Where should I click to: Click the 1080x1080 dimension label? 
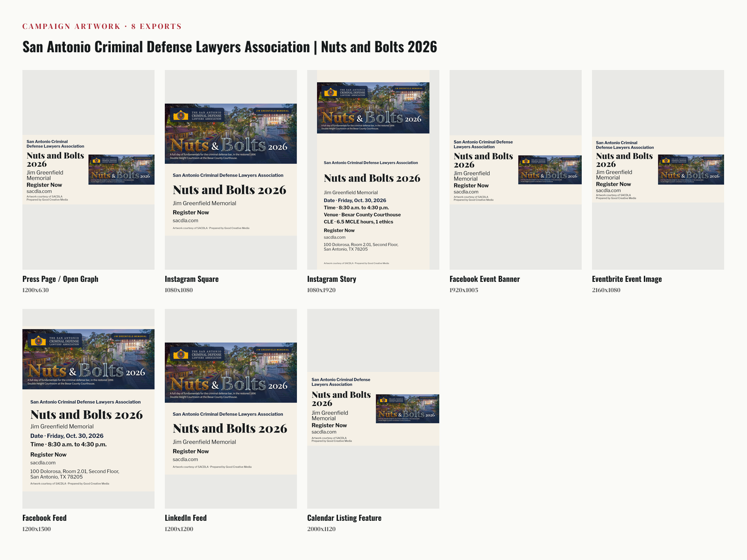[x=179, y=290]
